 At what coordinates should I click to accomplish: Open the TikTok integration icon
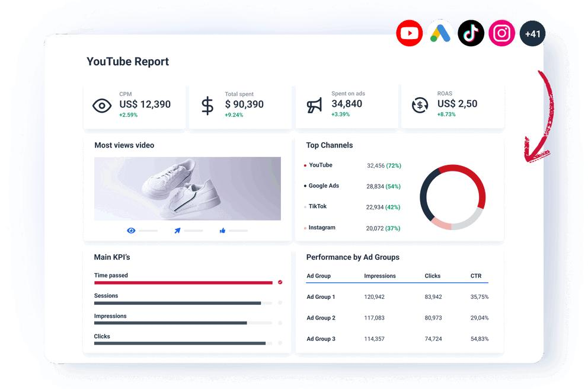[x=471, y=33]
